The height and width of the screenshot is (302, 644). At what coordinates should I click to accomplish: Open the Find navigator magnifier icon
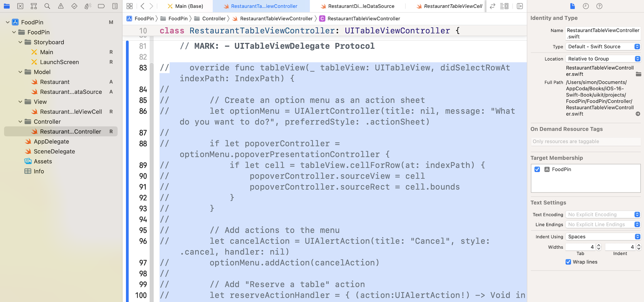[x=47, y=6]
